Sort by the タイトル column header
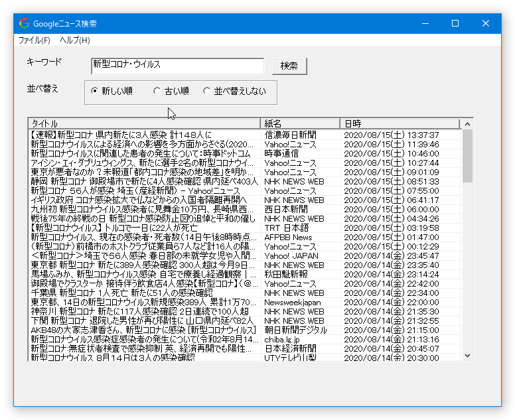515x420 pixels. coord(144,123)
